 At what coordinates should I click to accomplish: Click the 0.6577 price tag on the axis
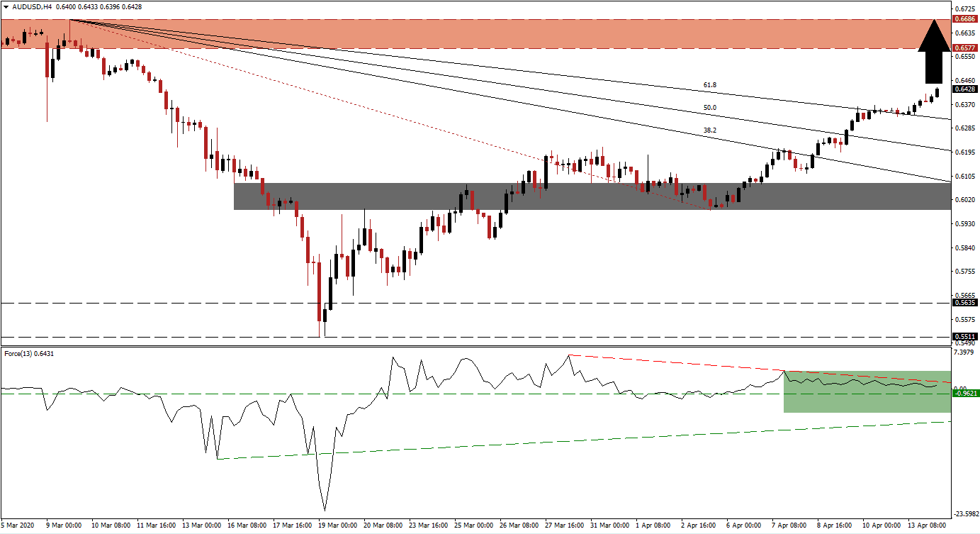coord(966,48)
